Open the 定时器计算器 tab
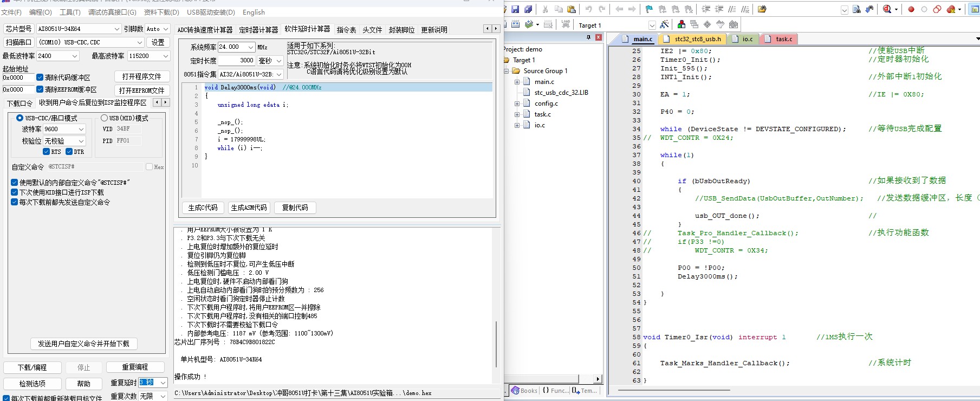This screenshot has height=401, width=980. (x=258, y=30)
